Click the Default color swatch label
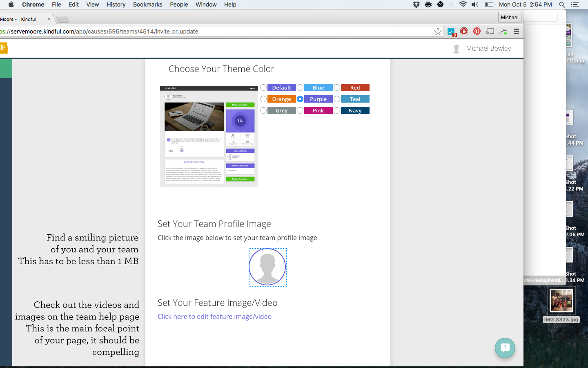Image resolution: width=588 pixels, height=368 pixels. pos(282,88)
